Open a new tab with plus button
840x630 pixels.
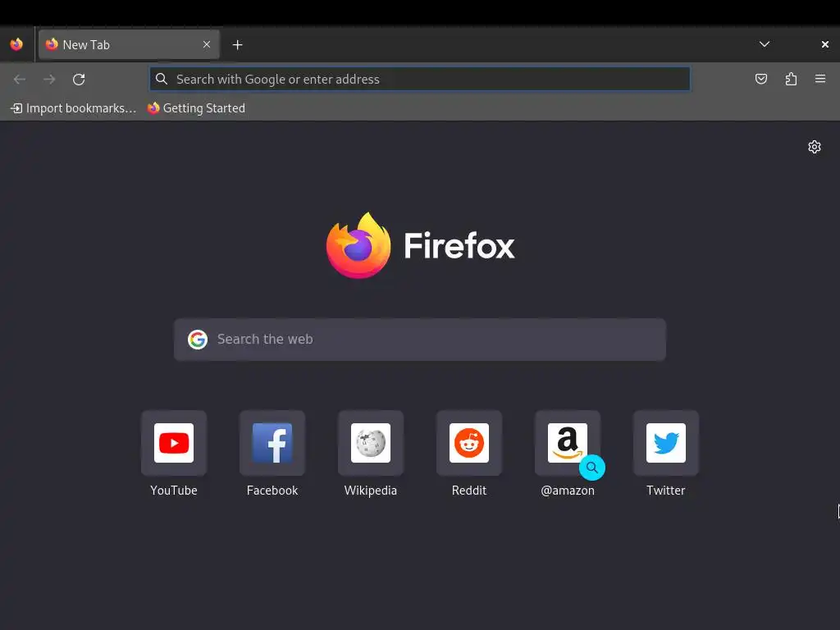[237, 45]
